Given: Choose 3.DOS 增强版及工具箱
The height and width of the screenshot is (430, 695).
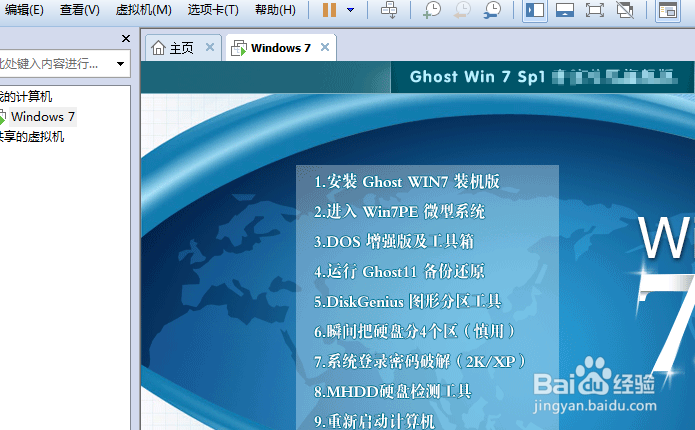Looking at the screenshot, I should (394, 241).
